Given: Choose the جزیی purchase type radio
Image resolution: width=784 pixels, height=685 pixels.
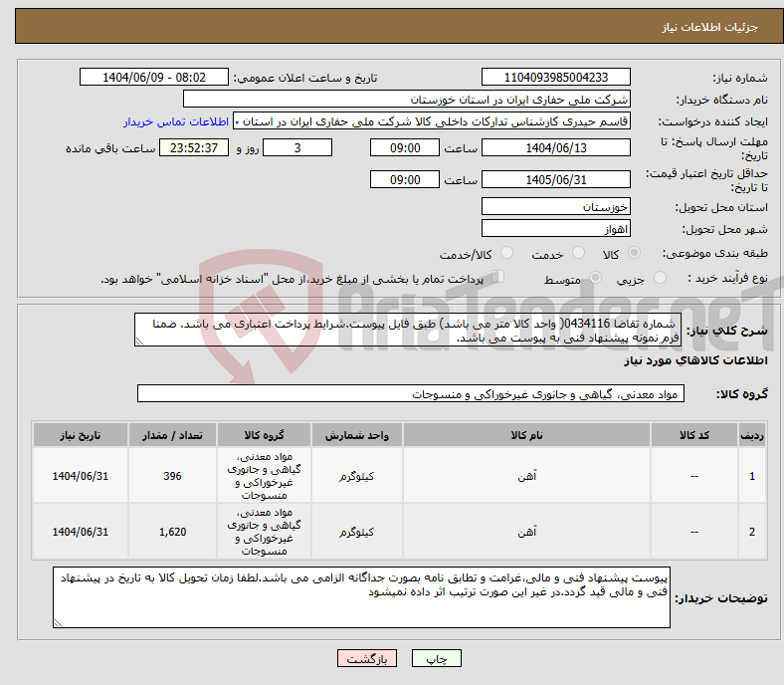Looking at the screenshot, I should pos(660,278).
